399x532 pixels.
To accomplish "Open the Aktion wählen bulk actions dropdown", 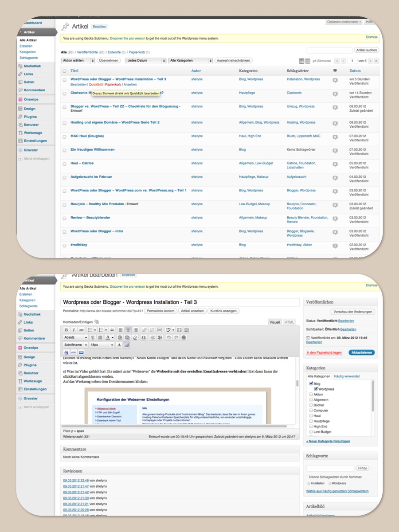I will click(x=78, y=61).
